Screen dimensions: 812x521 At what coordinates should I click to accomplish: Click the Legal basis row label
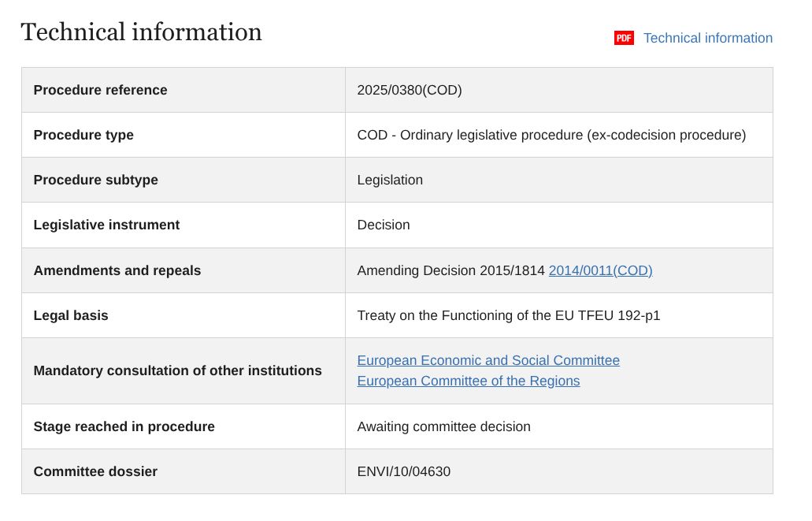(71, 315)
